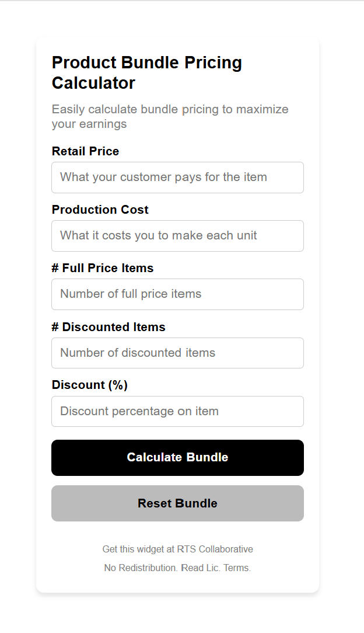Focus the Production Cost input box
364x633 pixels.
point(177,236)
